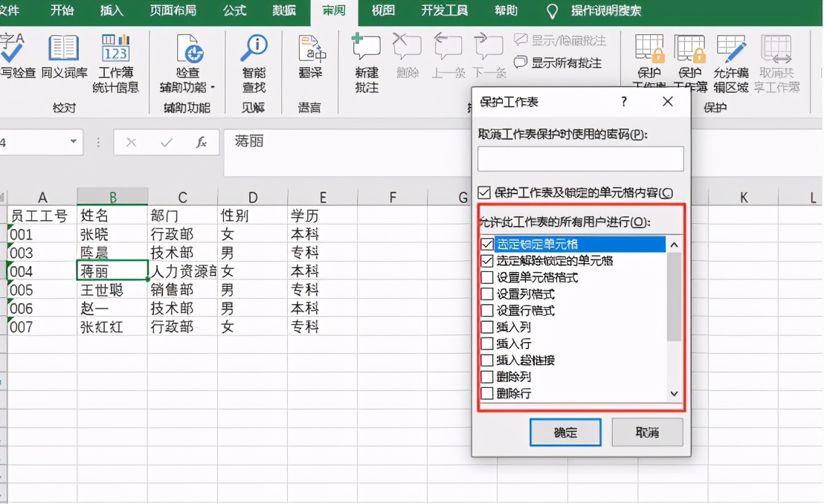The image size is (824, 504).
Task: Click the password input field
Action: click(581, 159)
